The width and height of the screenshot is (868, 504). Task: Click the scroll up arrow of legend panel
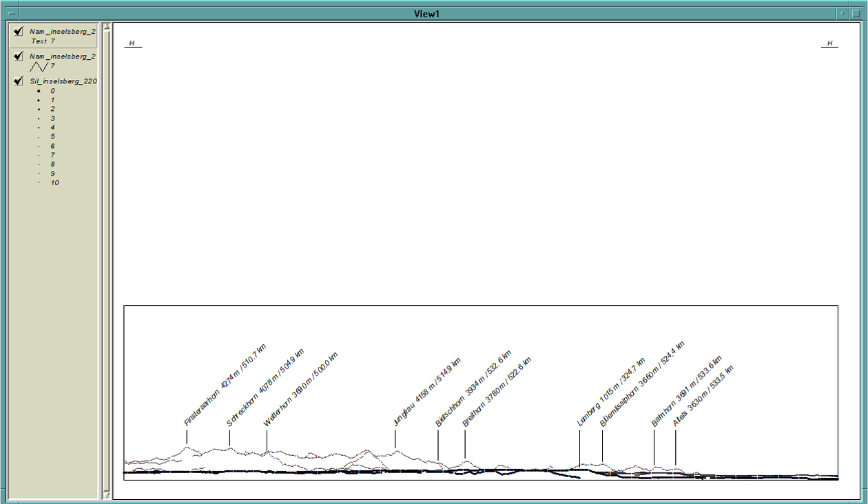point(106,28)
